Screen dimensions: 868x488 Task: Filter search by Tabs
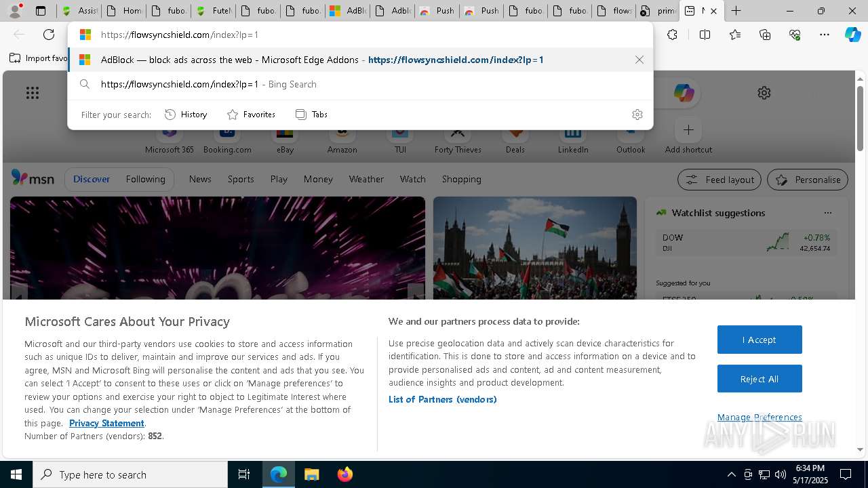tap(311, 115)
